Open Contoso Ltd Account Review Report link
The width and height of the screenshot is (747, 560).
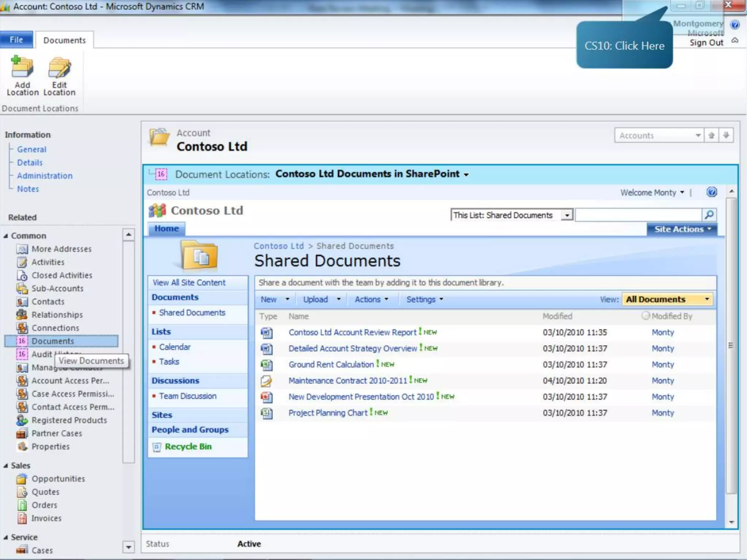pos(352,332)
